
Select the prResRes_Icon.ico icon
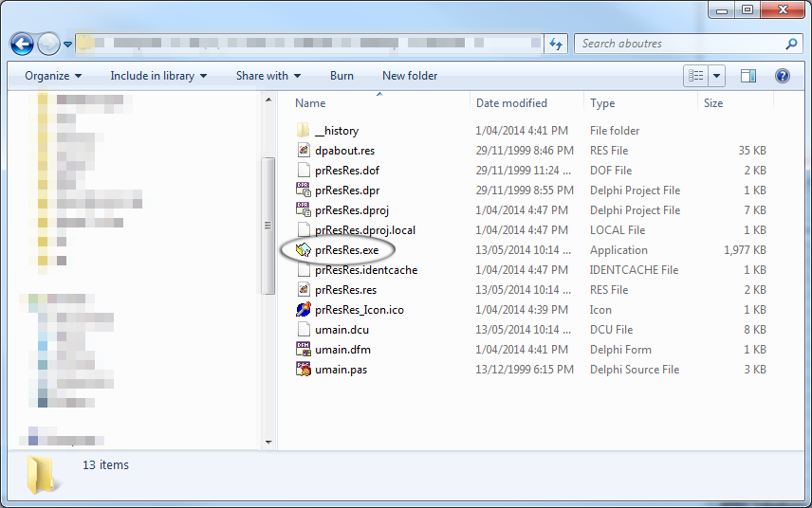pos(303,309)
